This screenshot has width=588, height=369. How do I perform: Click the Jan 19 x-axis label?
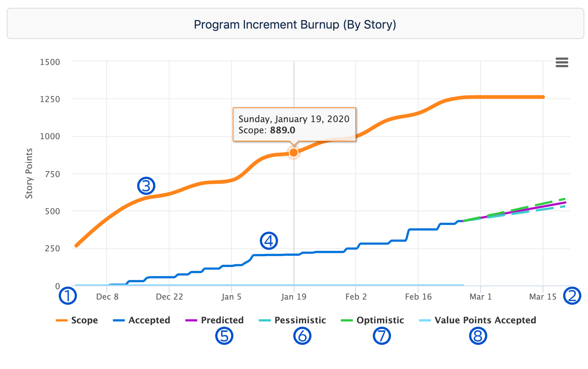point(294,297)
